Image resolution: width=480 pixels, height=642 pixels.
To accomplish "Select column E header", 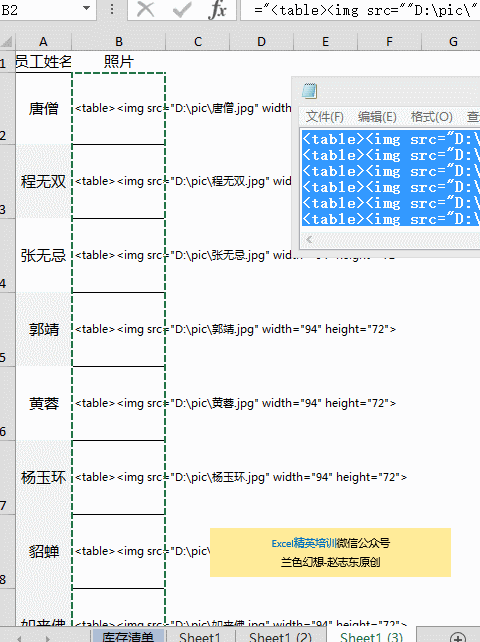I will tap(325, 42).
